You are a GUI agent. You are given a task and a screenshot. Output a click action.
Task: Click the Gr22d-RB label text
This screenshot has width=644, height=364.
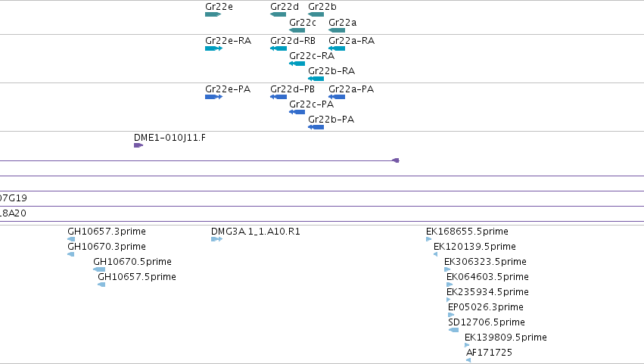coord(293,41)
